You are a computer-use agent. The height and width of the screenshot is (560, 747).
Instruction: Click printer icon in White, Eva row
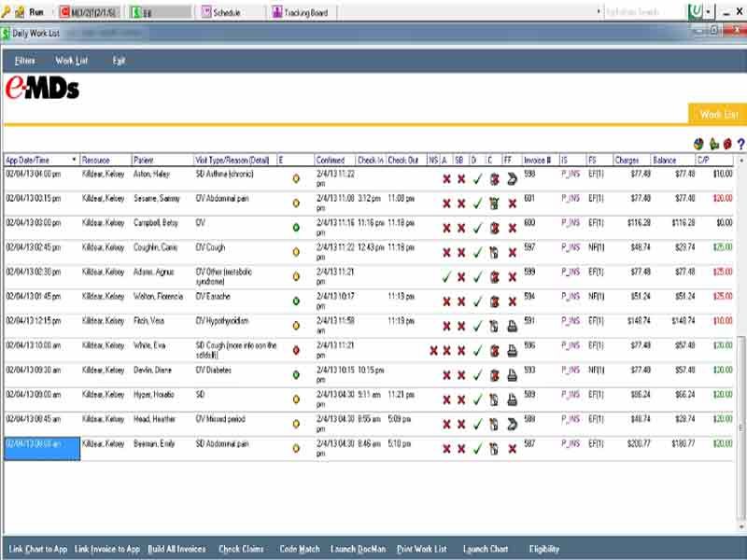click(x=512, y=351)
